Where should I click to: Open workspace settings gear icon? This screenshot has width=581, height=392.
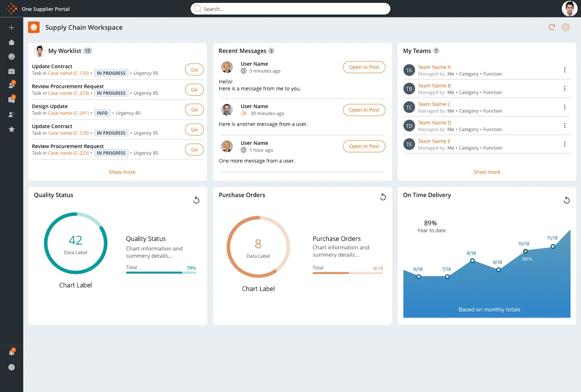tap(566, 27)
